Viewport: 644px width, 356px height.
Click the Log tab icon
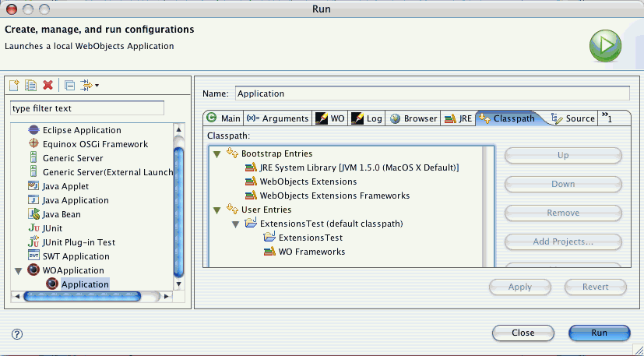coord(357,118)
